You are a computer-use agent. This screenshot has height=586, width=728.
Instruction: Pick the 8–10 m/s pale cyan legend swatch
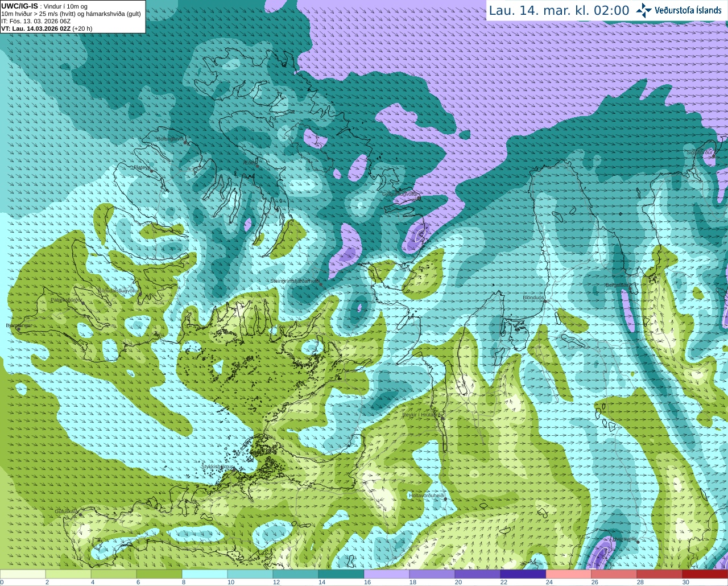(205, 574)
